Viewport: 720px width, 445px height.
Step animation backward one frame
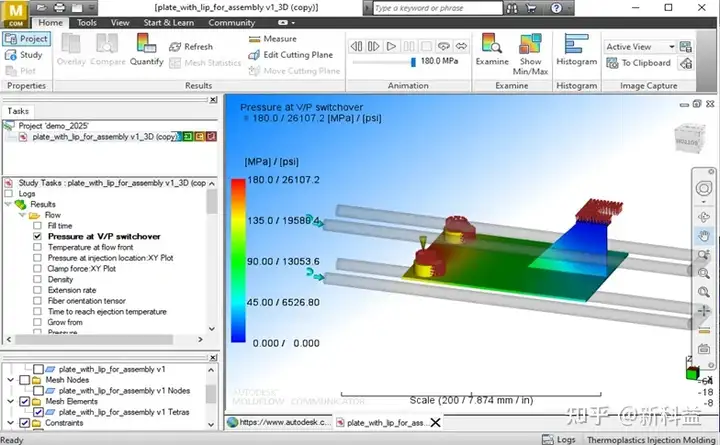click(x=356, y=46)
